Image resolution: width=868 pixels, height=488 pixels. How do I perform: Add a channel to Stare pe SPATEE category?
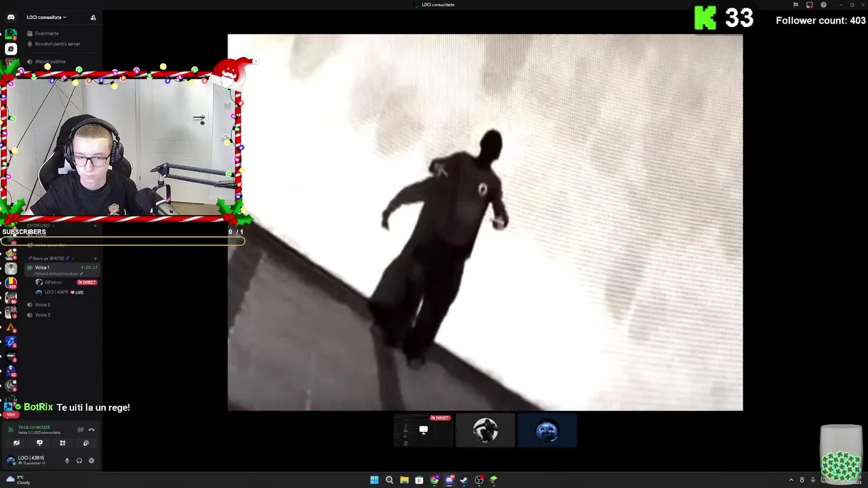click(x=95, y=258)
